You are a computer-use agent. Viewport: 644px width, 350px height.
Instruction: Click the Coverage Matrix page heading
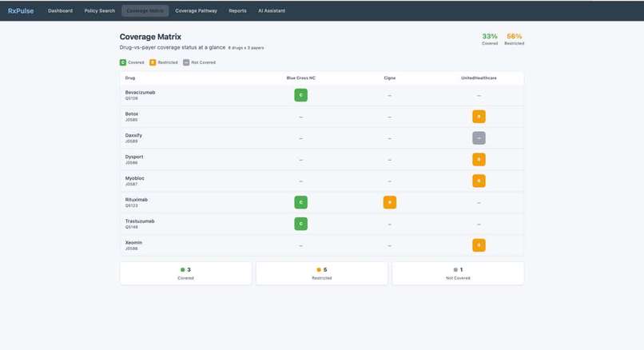pos(150,37)
